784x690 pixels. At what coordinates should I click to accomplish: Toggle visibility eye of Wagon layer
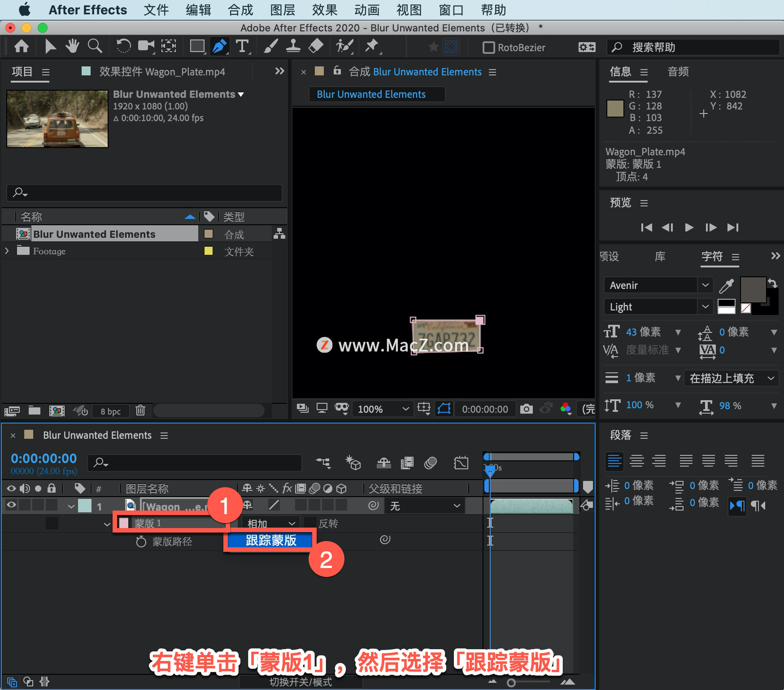click(x=11, y=505)
